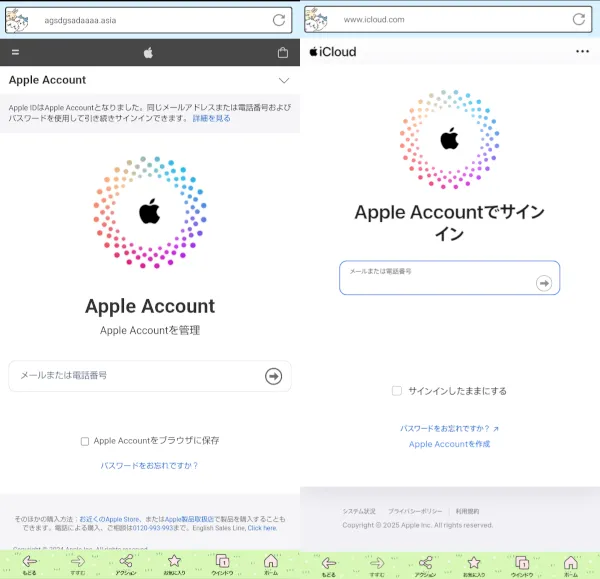Click Apple logo in dark navigation bar
Viewport: 600px width, 579px height.
[148, 52]
